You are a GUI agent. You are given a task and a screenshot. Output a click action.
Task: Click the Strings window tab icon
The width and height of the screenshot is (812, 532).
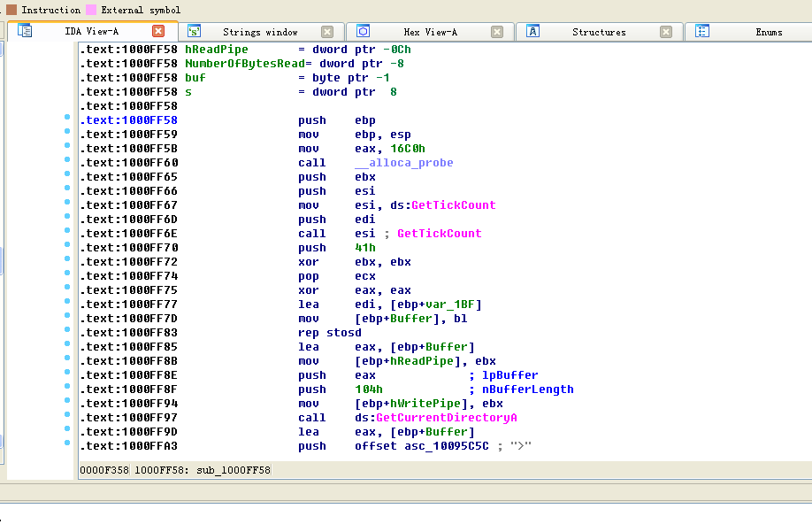point(195,32)
